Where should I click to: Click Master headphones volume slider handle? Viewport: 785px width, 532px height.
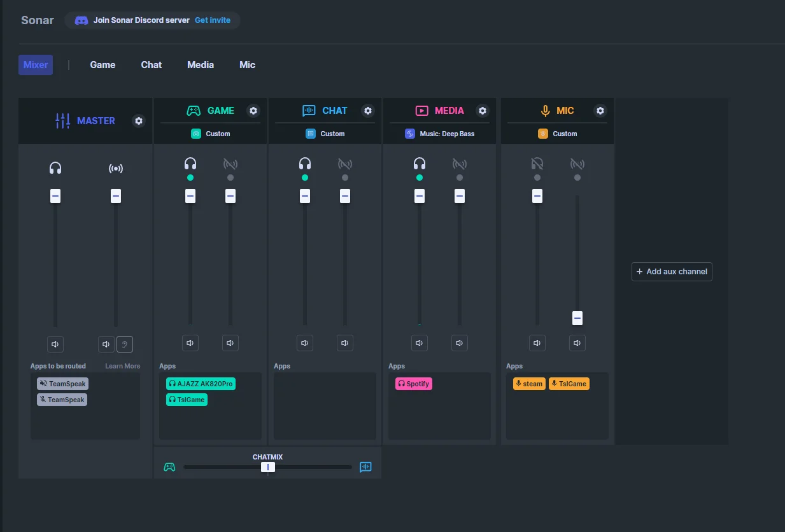pos(55,196)
